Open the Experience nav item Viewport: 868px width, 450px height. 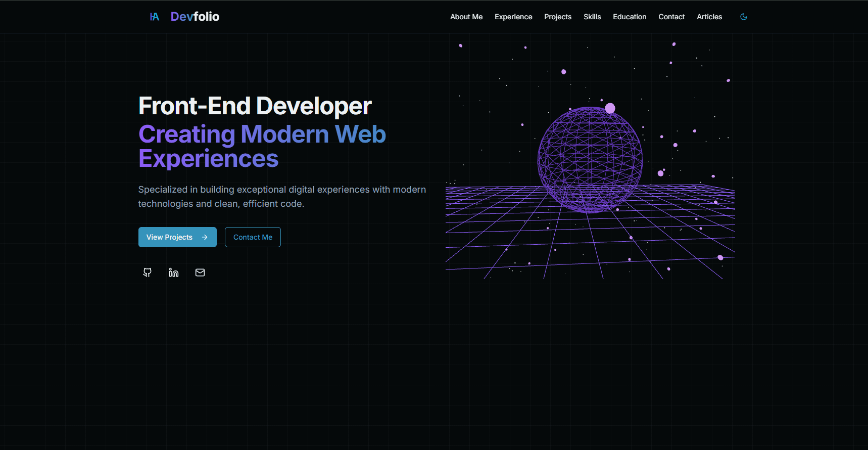[x=513, y=17]
